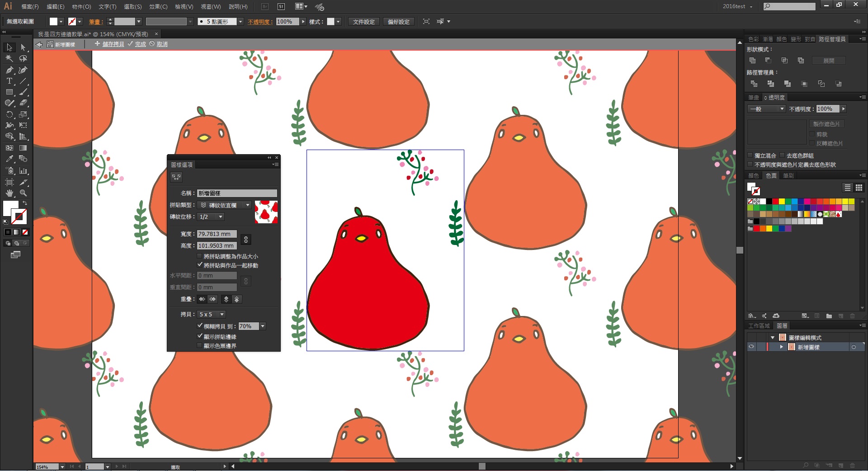Viewport: 868px width, 471px height.
Task: Open the 拷貝 5 x 5 copies dropdown
Action: (x=222, y=314)
